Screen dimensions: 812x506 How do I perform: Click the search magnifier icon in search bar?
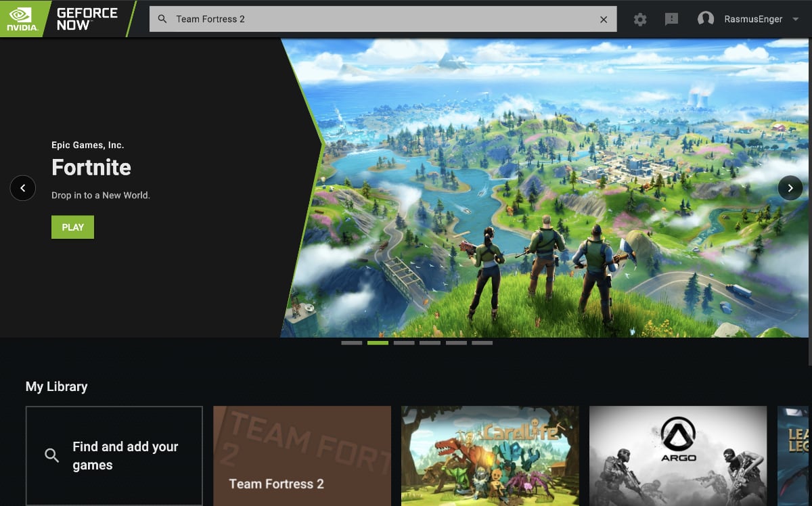click(162, 19)
